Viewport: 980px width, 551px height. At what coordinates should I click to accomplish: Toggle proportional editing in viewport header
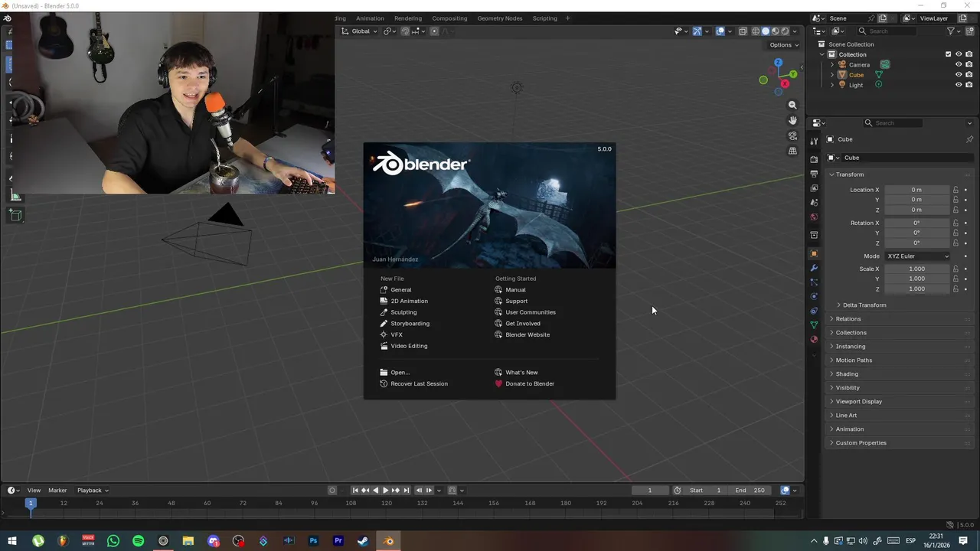434,31
